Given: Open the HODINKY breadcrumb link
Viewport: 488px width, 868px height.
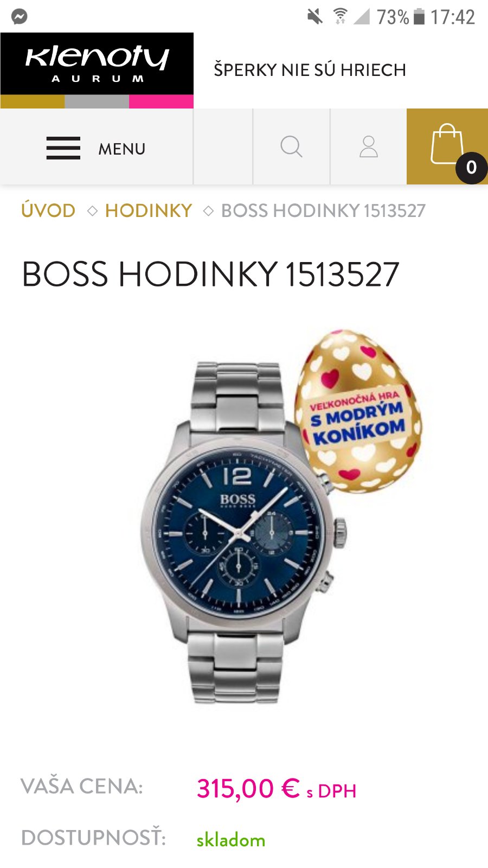Looking at the screenshot, I should click(x=149, y=210).
